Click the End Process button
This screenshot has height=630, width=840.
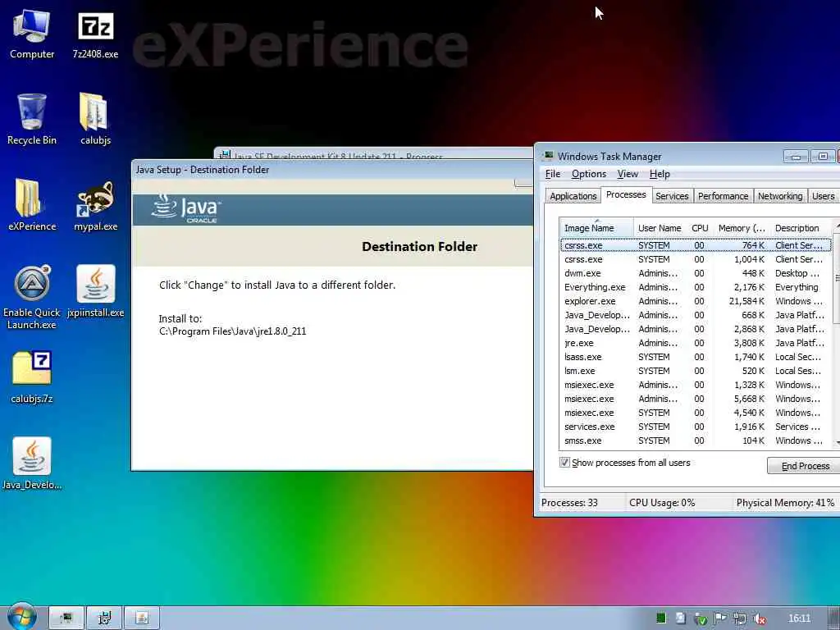click(805, 466)
